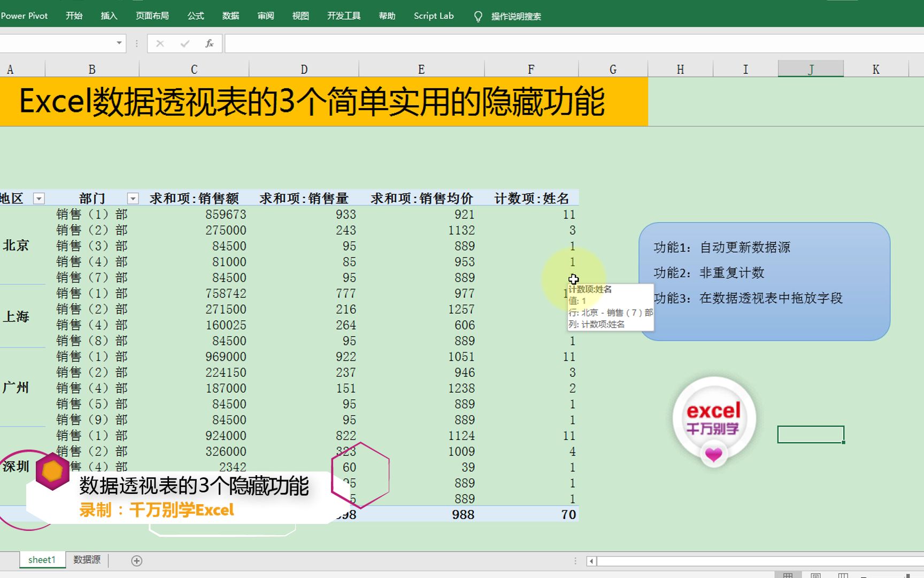Open the 插入 ribbon tab
Screen dimensions: 924x578
(x=109, y=16)
